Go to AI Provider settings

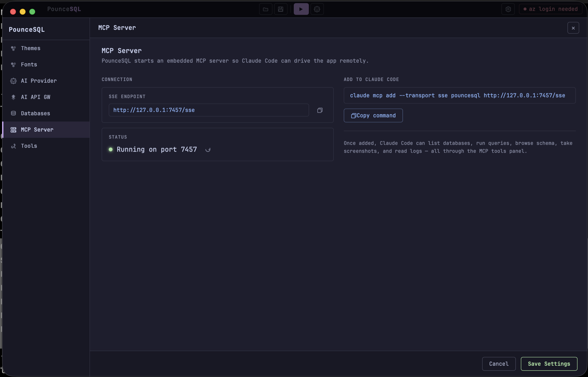coord(46,81)
